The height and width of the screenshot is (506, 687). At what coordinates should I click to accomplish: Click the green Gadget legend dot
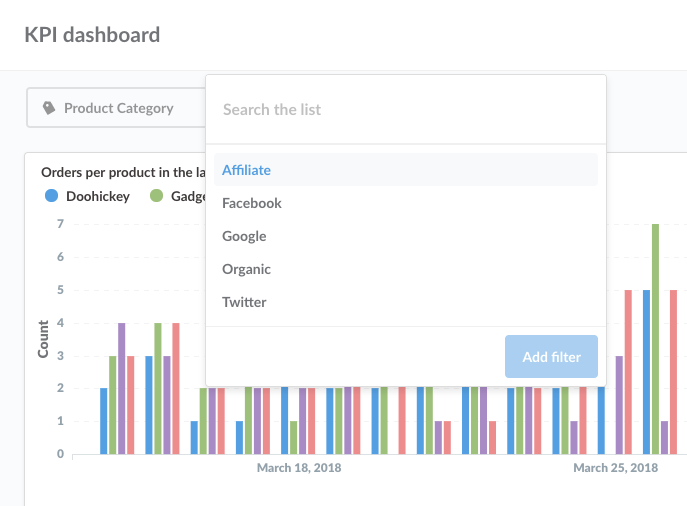tap(156, 196)
